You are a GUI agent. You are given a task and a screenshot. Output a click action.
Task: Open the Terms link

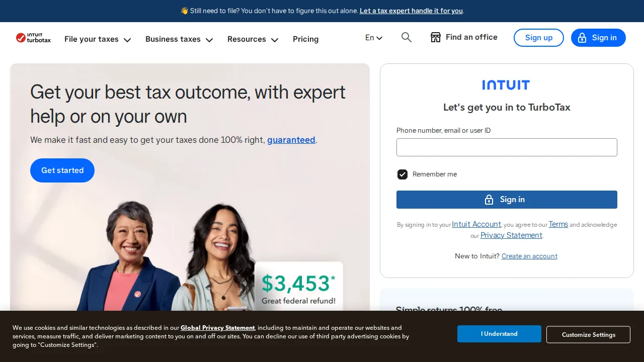tap(558, 224)
